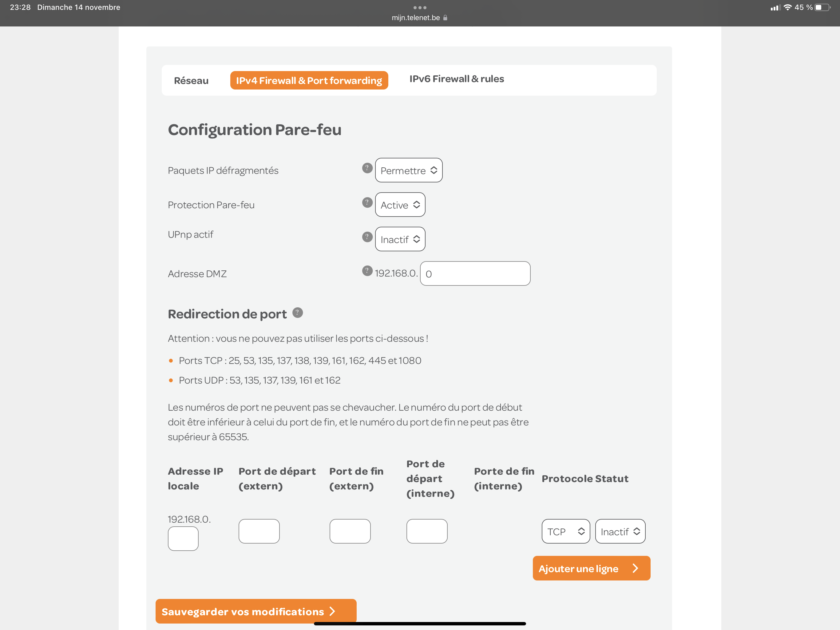
Task: Tap the three-dots multitasking icon at top
Action: pos(420,8)
